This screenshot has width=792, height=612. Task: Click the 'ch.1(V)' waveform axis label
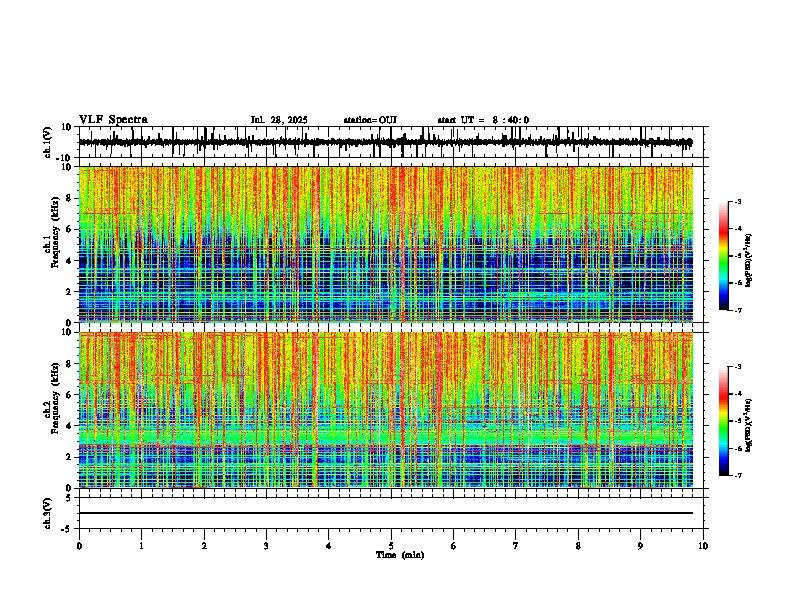(48, 142)
